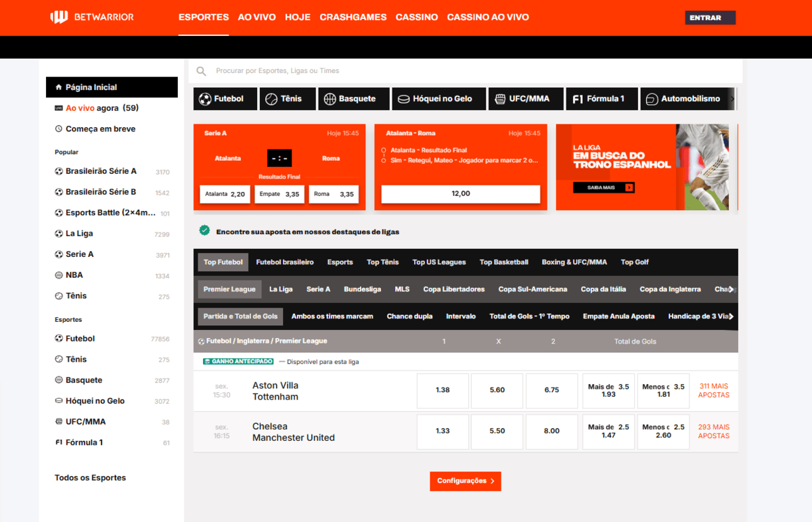Click the ENTRAR login button
Image resolution: width=812 pixels, height=522 pixels.
(x=710, y=18)
